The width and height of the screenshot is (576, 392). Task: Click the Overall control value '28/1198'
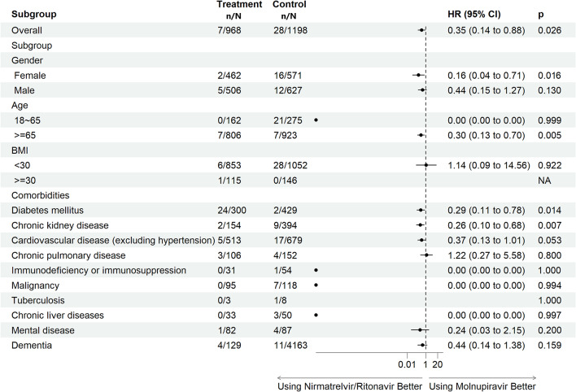pyautogui.click(x=290, y=30)
